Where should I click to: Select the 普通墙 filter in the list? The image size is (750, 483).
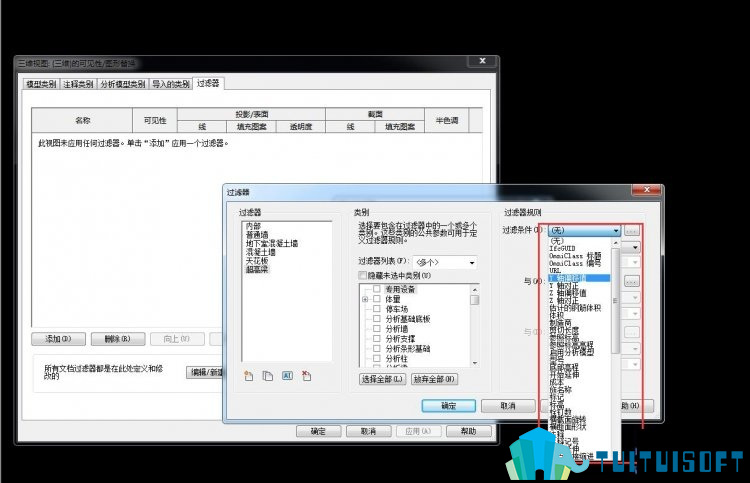click(257, 235)
